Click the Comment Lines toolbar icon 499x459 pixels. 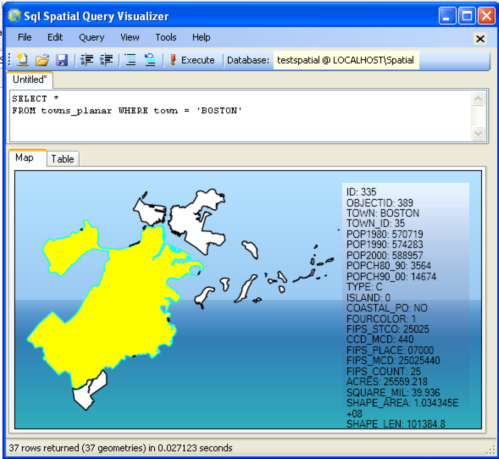[x=130, y=60]
